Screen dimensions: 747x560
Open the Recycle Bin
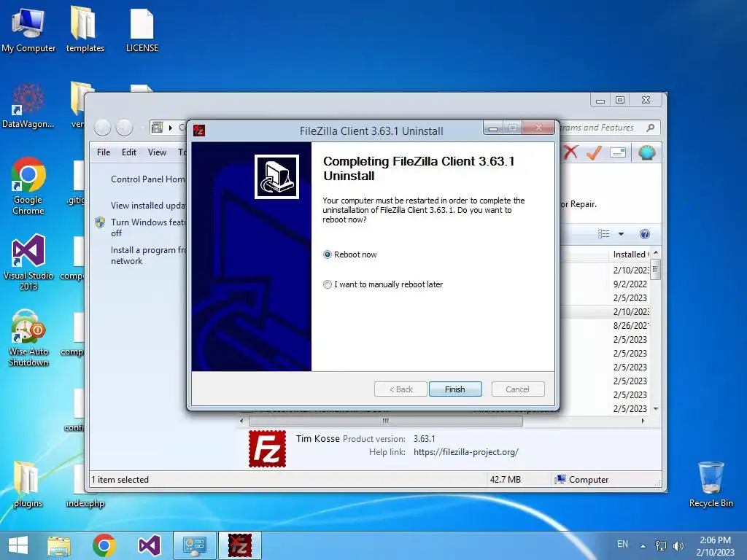click(711, 484)
